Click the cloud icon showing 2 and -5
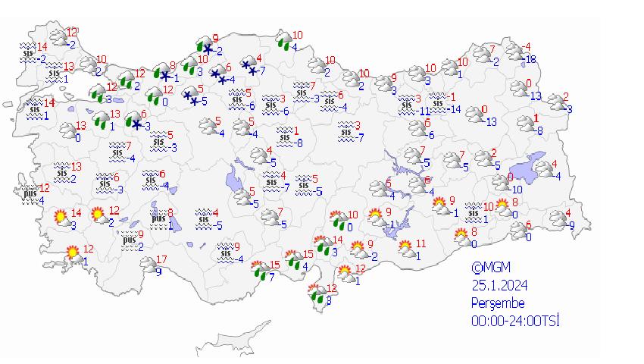 483,158
